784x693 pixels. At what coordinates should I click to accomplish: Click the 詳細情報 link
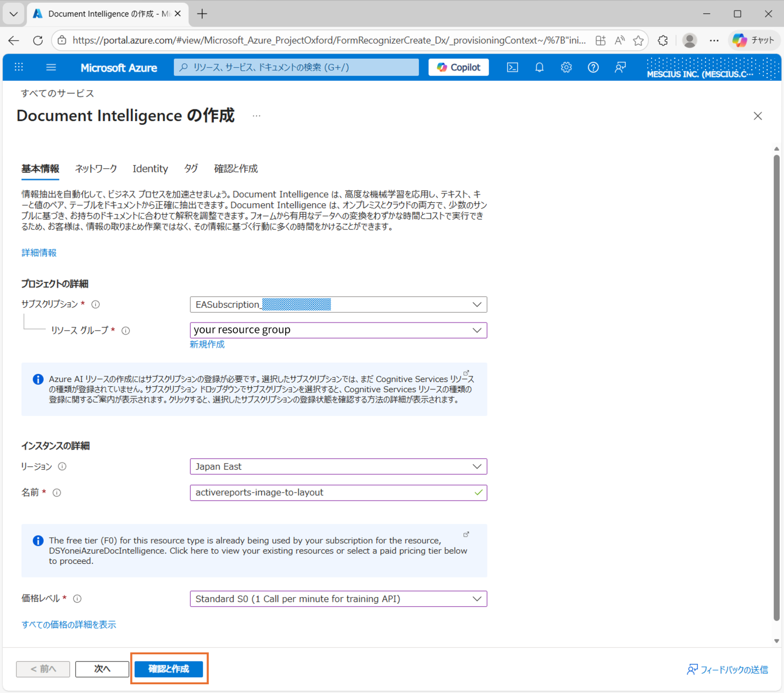(39, 252)
